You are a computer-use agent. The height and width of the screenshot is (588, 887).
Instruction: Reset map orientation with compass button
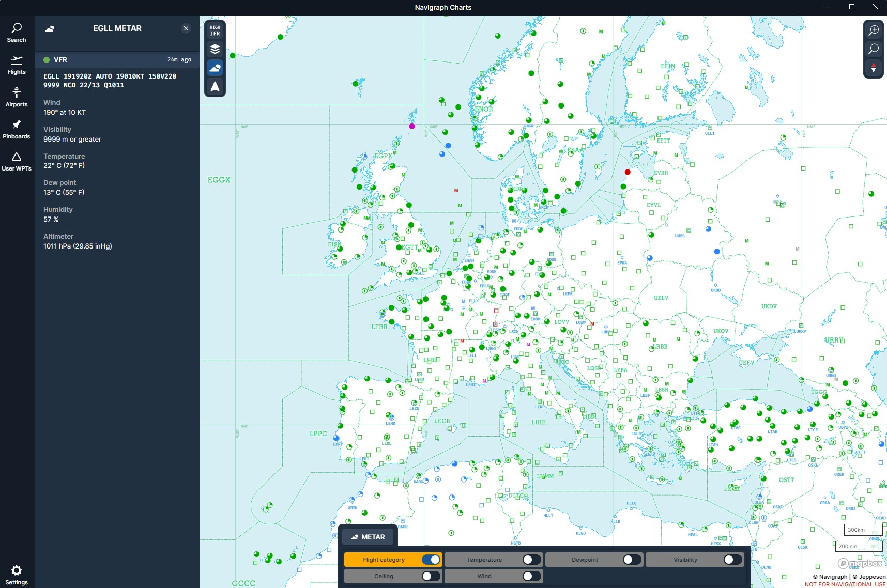tap(874, 68)
